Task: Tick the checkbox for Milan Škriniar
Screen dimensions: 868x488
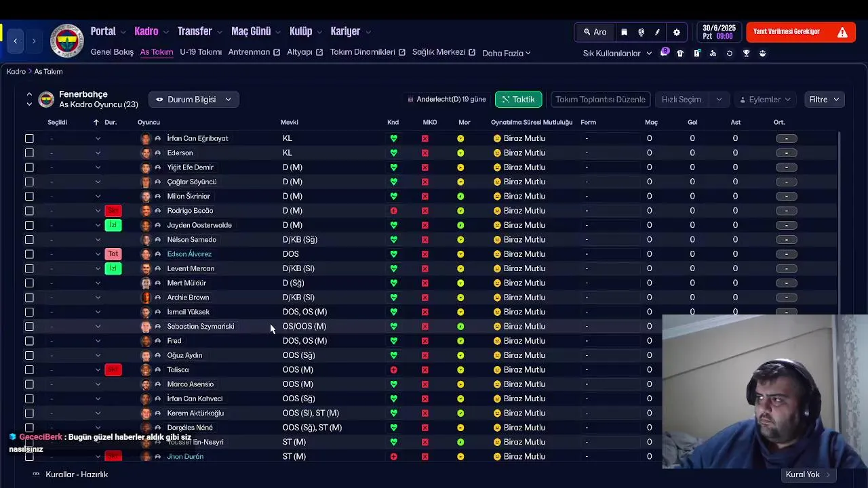Action: pos(29,196)
